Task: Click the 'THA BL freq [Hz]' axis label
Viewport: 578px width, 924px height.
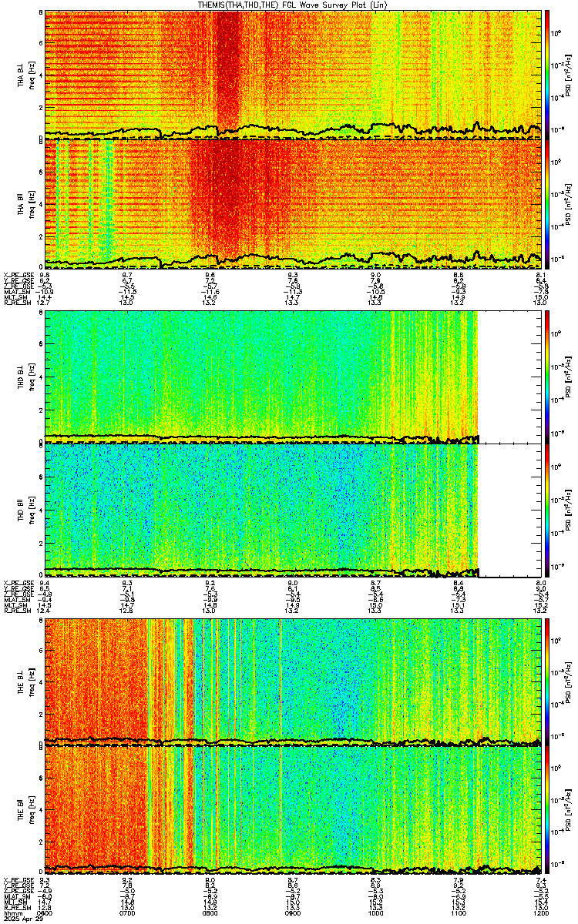Action: pyautogui.click(x=27, y=74)
